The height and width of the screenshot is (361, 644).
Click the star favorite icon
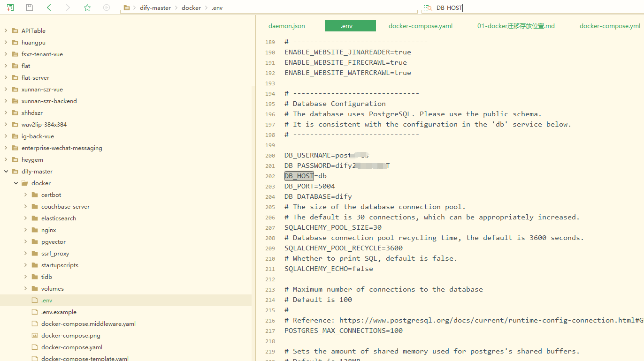point(87,8)
